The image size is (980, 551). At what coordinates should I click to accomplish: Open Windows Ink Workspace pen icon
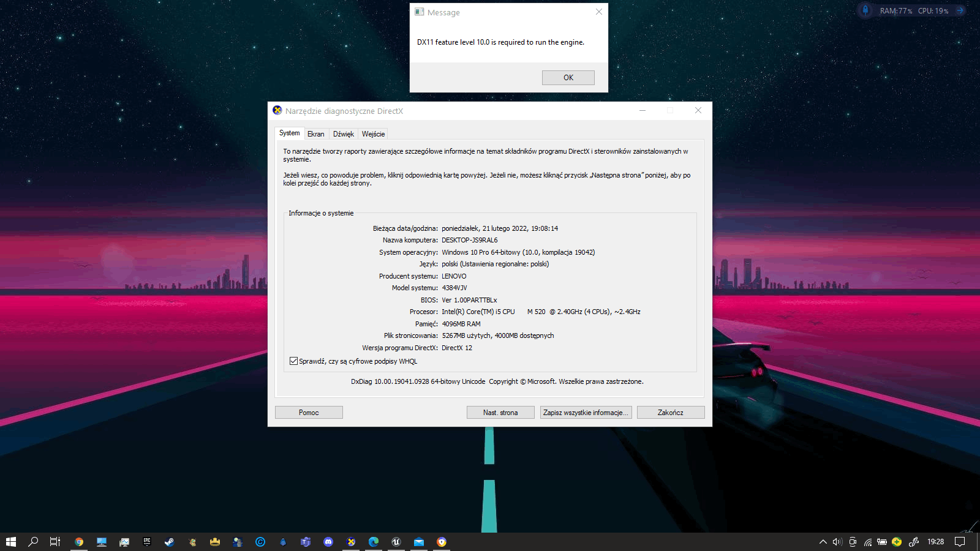pyautogui.click(x=913, y=542)
